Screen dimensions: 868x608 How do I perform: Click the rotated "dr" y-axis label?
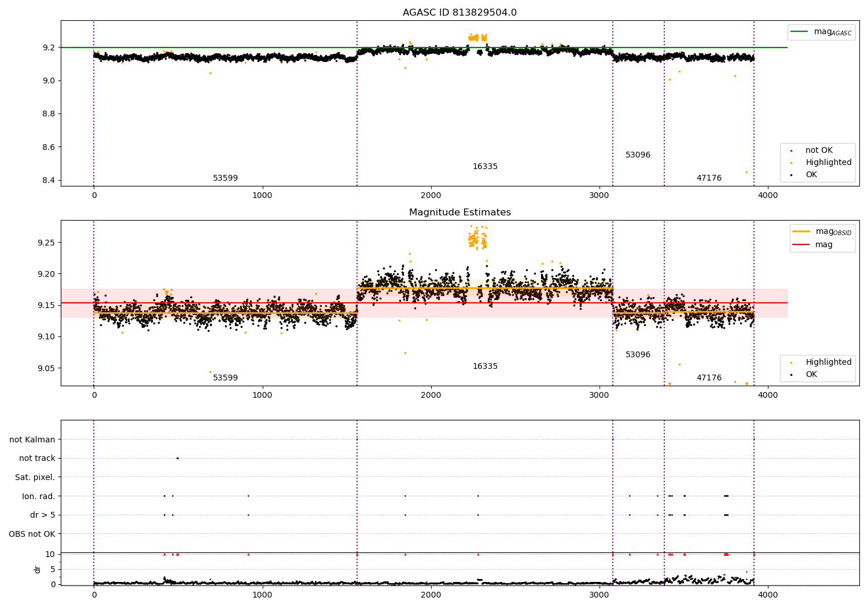click(x=38, y=570)
